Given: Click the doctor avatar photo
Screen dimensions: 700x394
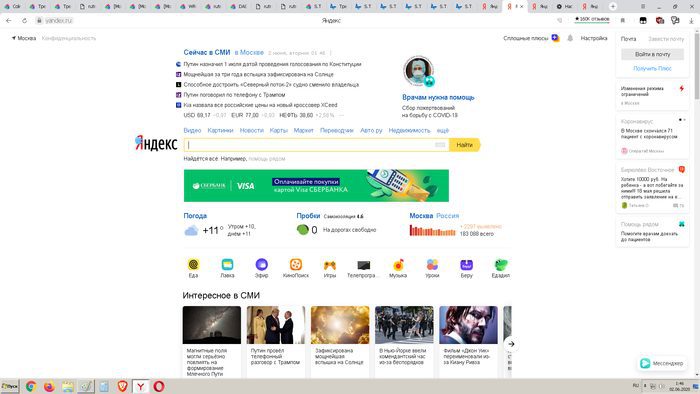Looking at the screenshot, I should click(418, 71).
